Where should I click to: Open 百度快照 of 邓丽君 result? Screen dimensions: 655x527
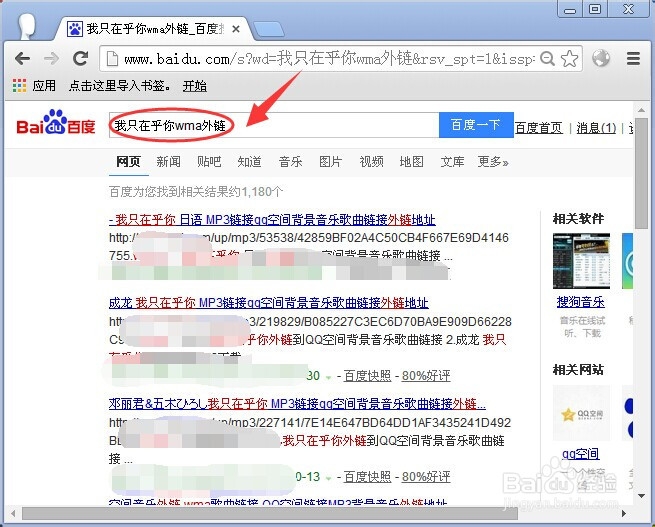367,477
